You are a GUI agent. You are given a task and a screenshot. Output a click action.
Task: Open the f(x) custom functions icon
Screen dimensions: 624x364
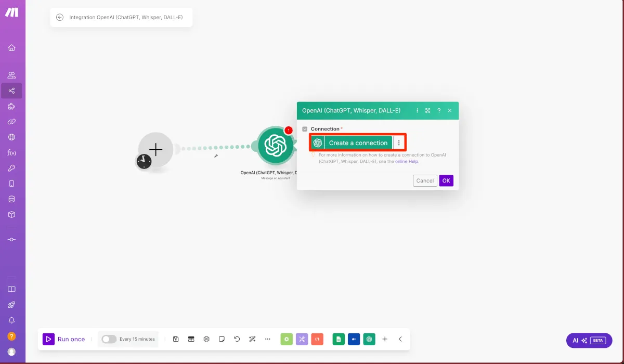click(11, 153)
